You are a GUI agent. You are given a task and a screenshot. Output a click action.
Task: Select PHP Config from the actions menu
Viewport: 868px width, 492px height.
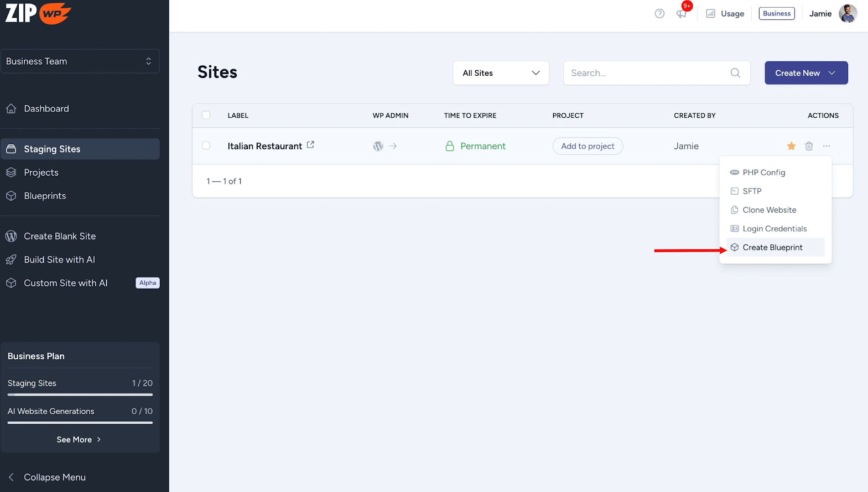pos(763,172)
